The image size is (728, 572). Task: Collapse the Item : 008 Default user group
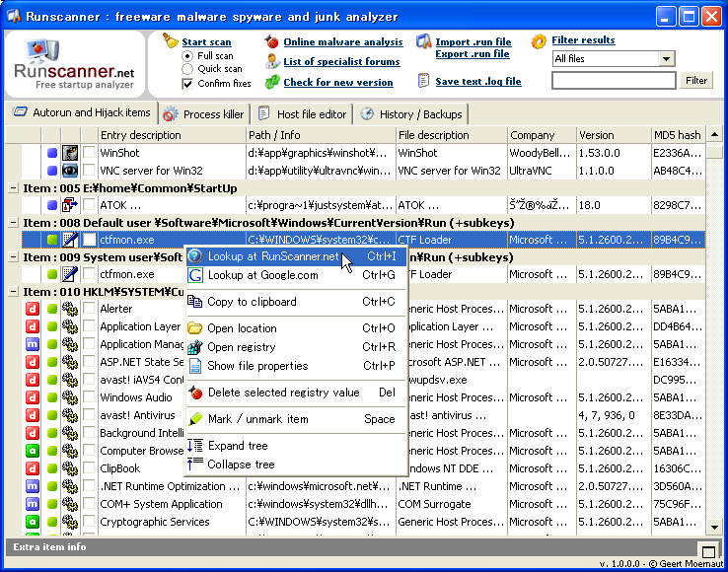(14, 223)
